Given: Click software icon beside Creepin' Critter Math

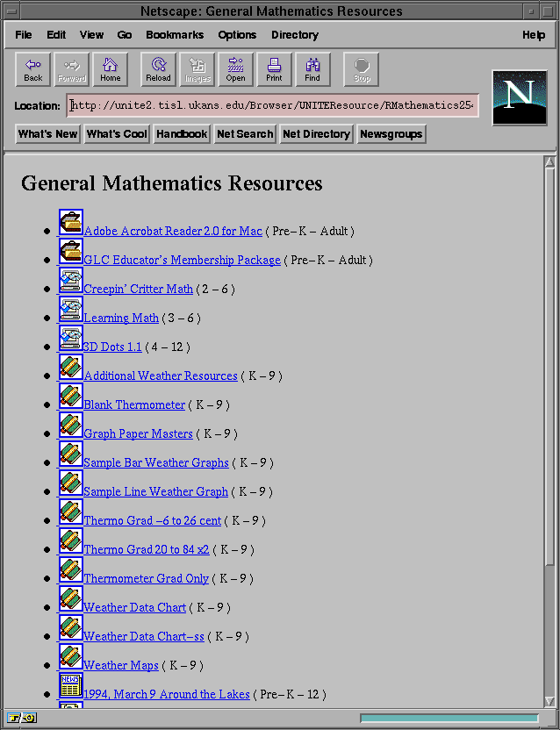Looking at the screenshot, I should coord(71,280).
